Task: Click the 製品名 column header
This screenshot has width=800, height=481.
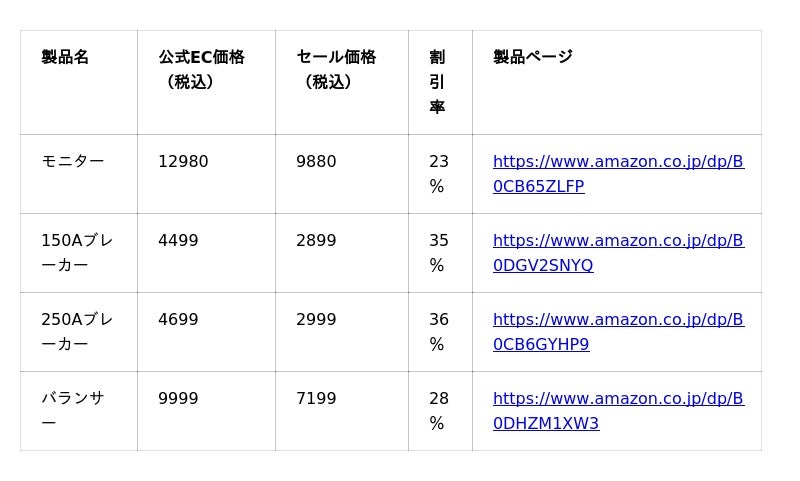Action: (65, 57)
